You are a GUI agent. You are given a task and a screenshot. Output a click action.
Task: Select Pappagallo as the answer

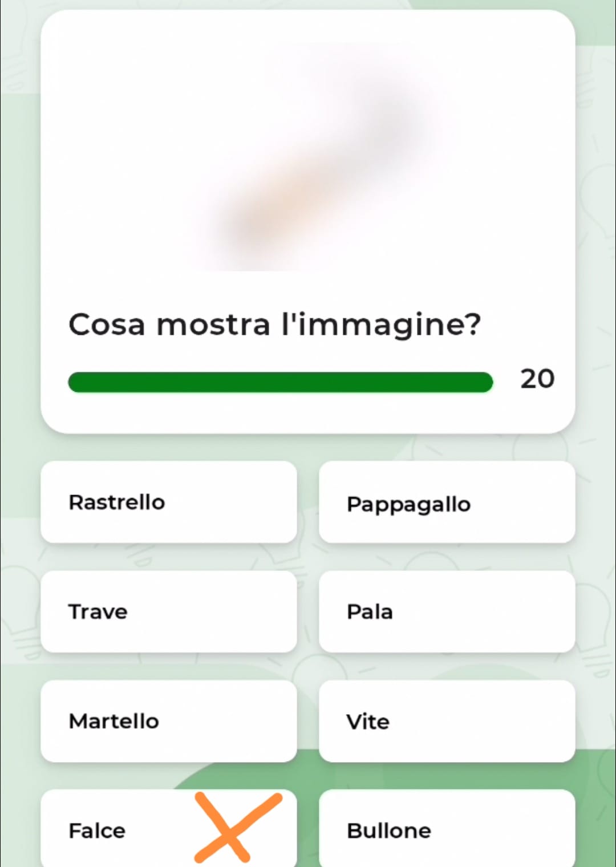pos(447,503)
